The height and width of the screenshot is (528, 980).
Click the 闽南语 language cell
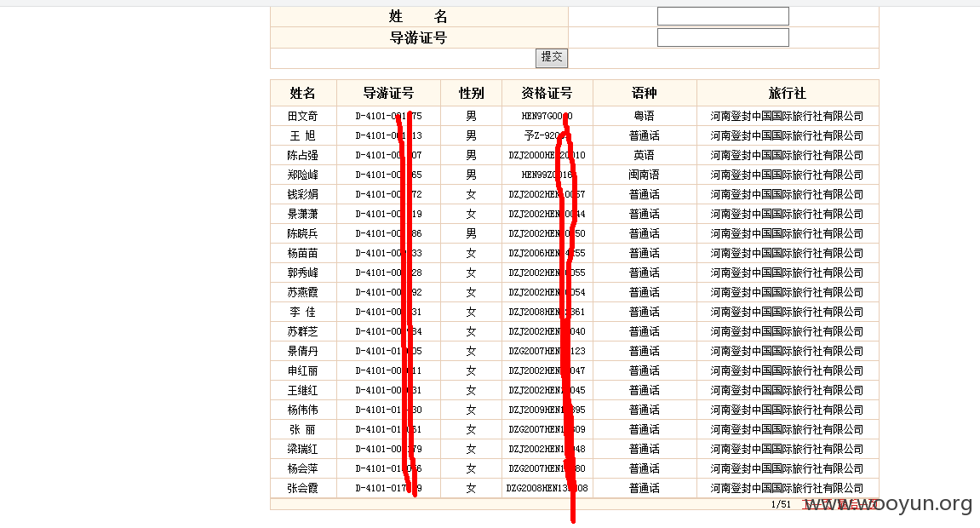tap(645, 175)
